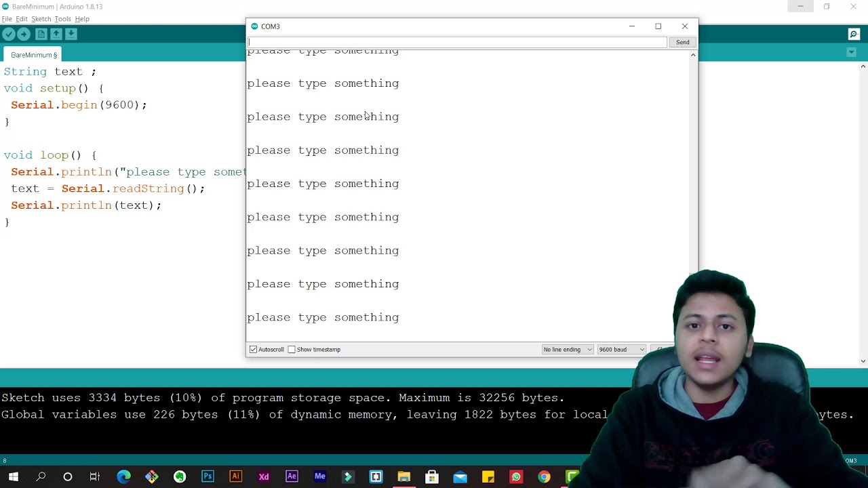This screenshot has width=868, height=488.
Task: Open the File menu
Action: (x=7, y=19)
